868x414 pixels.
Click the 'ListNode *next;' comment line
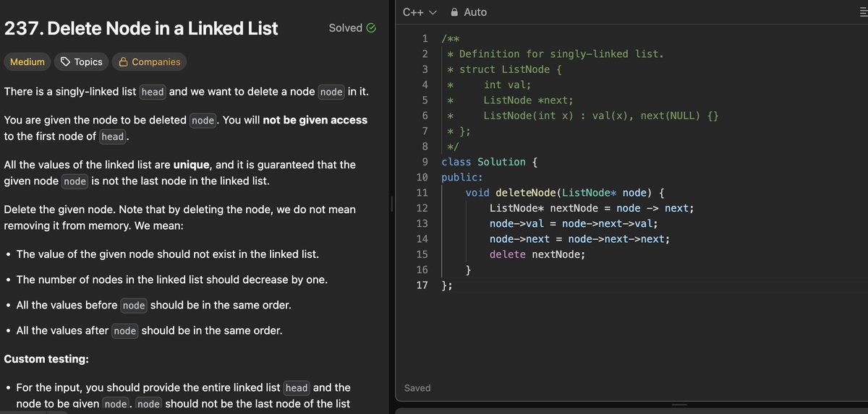pyautogui.click(x=528, y=100)
